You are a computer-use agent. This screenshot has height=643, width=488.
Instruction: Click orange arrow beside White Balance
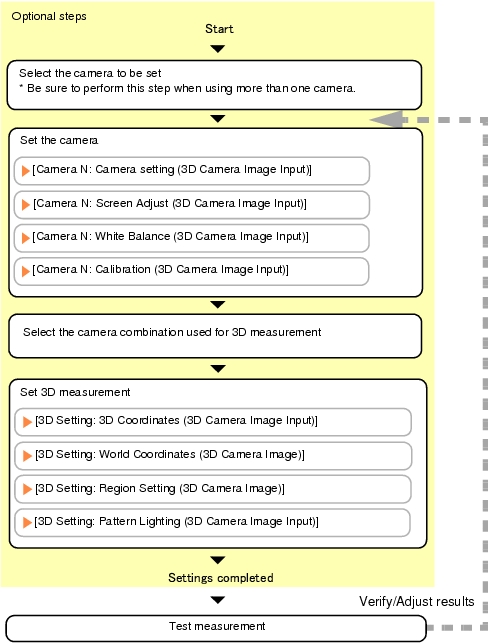coord(25,238)
